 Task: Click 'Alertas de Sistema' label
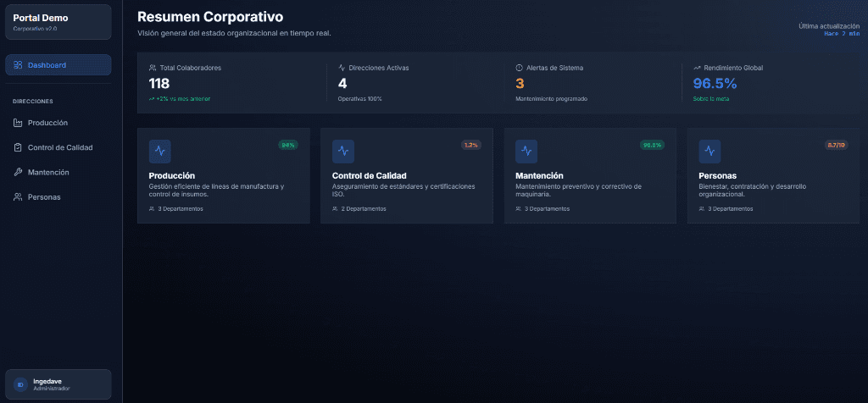(554, 68)
